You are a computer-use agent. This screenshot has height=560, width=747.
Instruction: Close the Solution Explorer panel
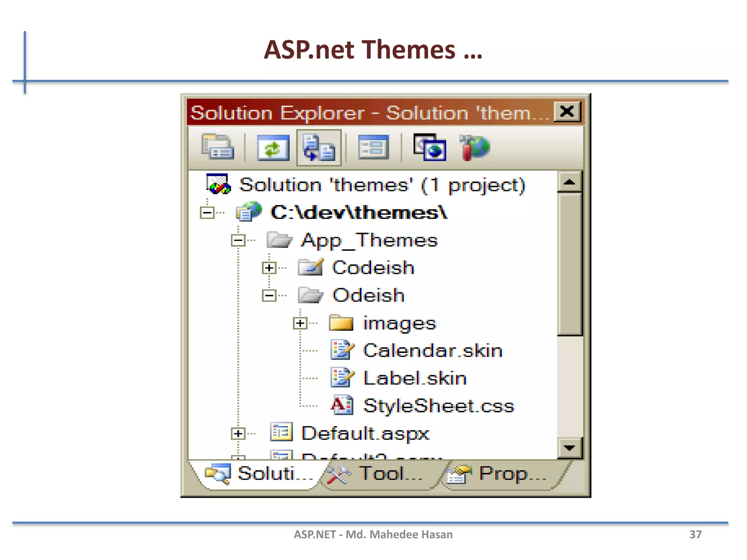(567, 112)
